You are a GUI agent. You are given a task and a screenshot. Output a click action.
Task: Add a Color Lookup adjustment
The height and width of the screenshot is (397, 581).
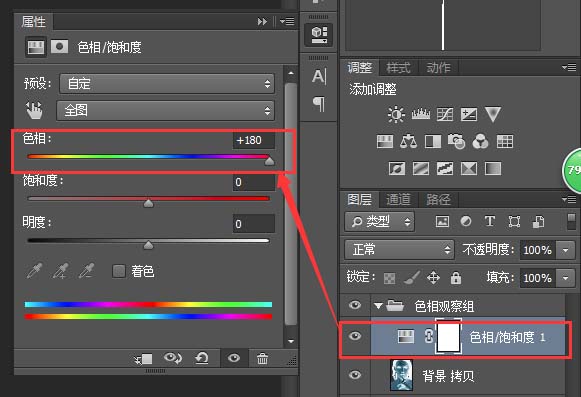[505, 141]
